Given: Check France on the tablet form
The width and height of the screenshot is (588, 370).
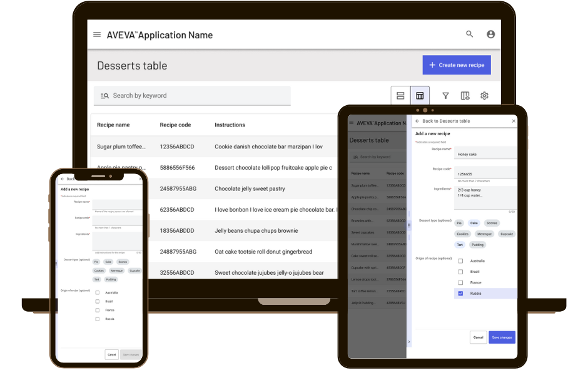Looking at the screenshot, I should [x=460, y=282].
